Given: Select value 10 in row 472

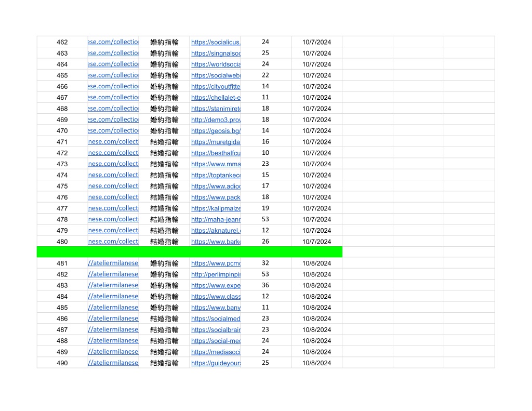Looking at the screenshot, I should (x=265, y=153).
